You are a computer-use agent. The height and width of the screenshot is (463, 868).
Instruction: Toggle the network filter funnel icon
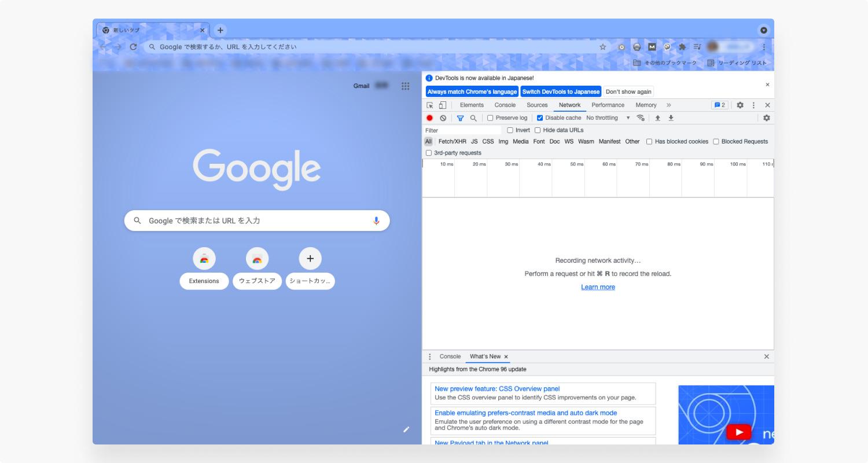coord(460,118)
